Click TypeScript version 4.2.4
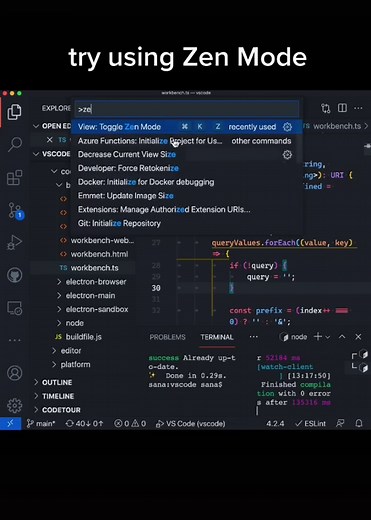 [275, 424]
